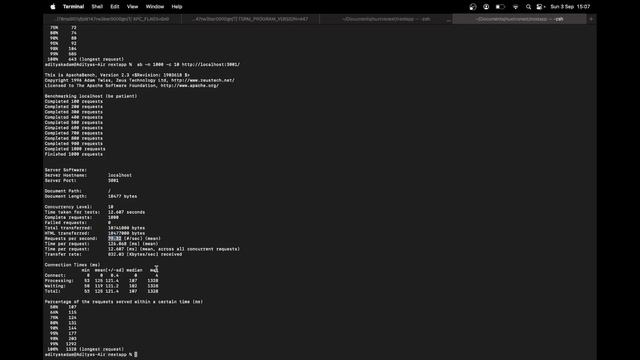
Task: Open the View menu
Action: (132, 7)
